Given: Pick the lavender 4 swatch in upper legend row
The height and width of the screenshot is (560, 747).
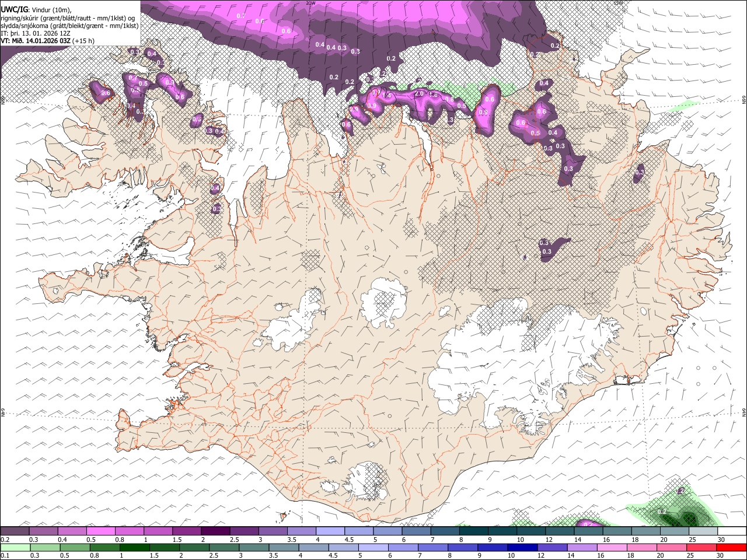Looking at the screenshot, I should pos(329,531).
